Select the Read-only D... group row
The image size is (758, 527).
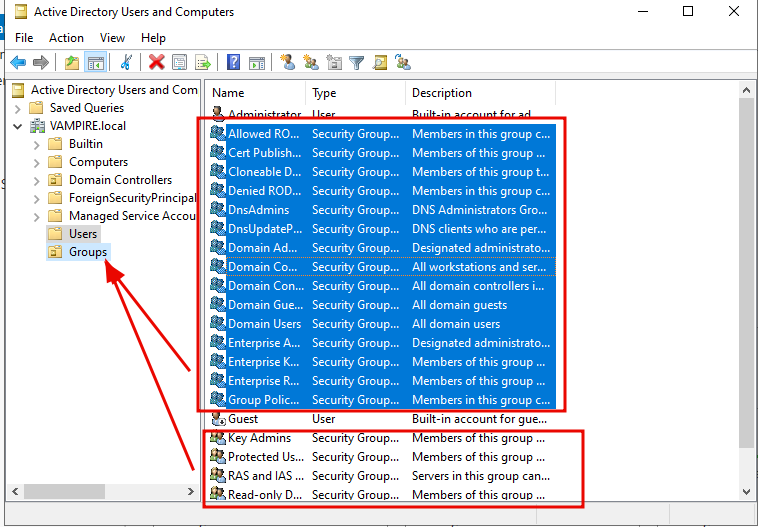coord(383,495)
